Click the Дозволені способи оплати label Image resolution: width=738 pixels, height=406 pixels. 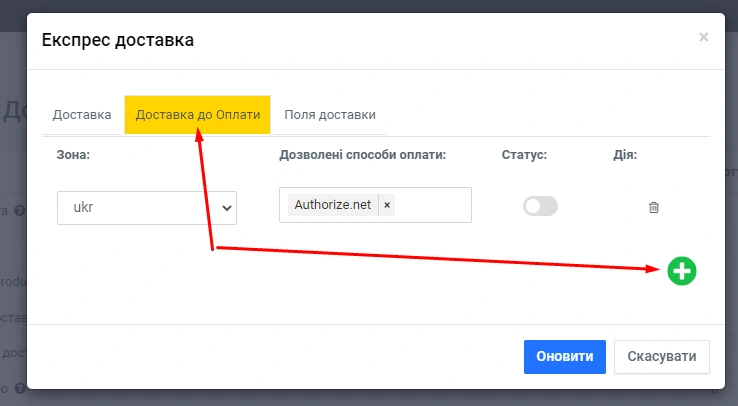(362, 155)
